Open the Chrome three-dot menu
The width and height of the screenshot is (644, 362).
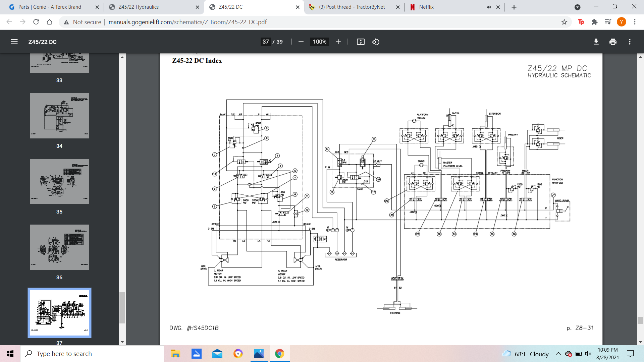click(x=635, y=22)
